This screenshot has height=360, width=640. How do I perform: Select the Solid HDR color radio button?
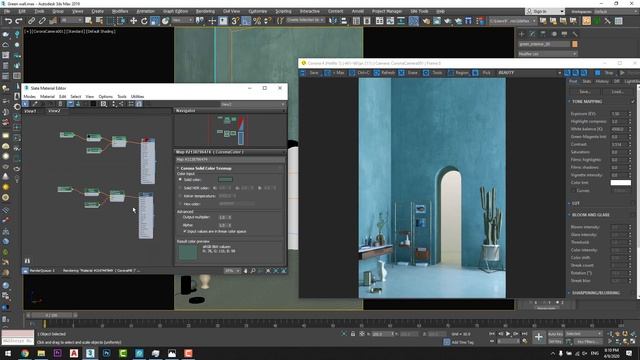[180, 188]
